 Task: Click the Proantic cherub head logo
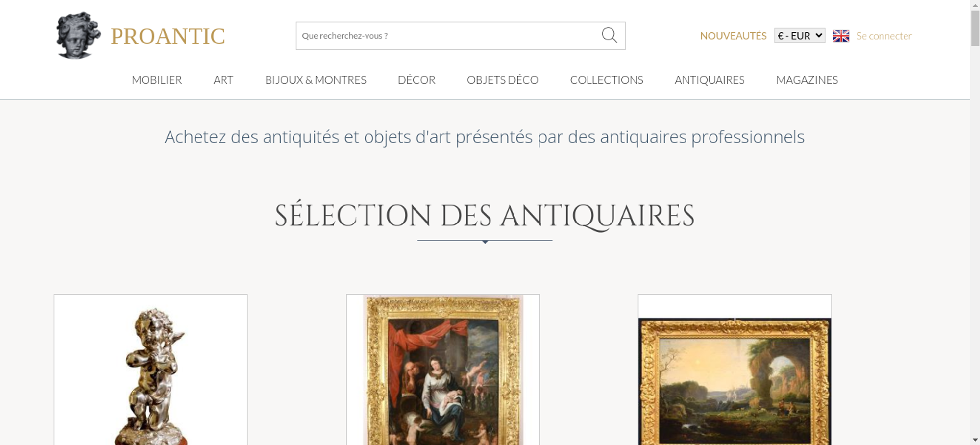click(78, 36)
